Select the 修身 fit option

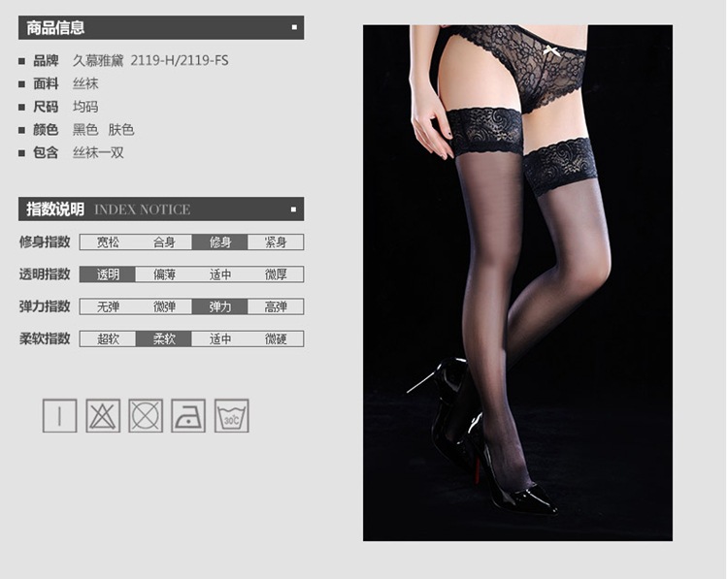(219, 242)
